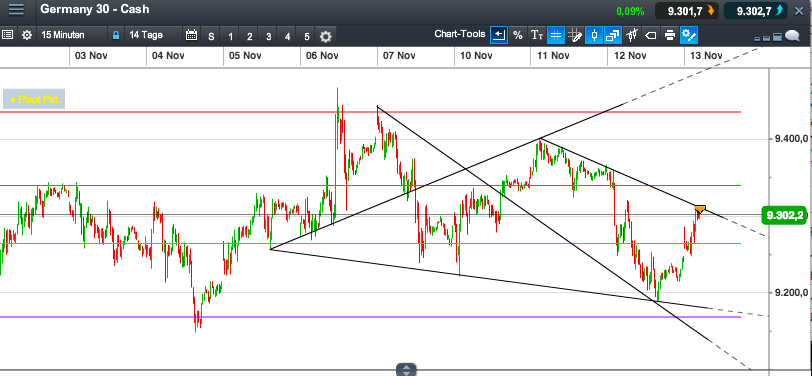Click the Pivot Pkt. legend label

35,99
